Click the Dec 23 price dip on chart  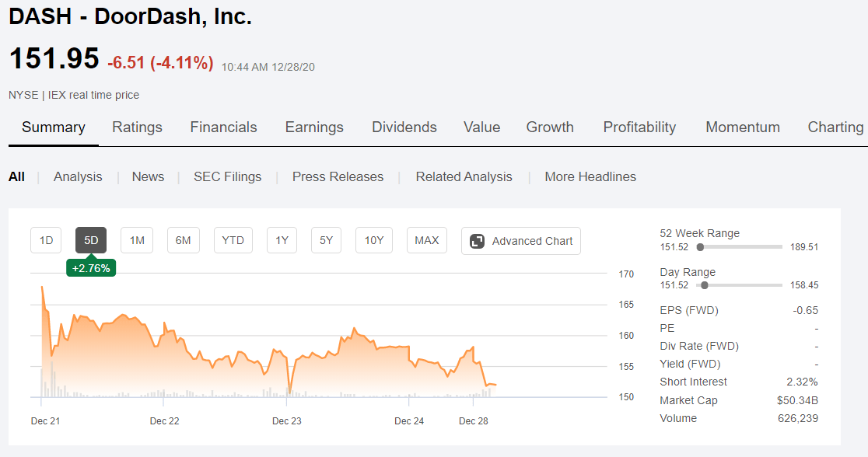click(289, 392)
